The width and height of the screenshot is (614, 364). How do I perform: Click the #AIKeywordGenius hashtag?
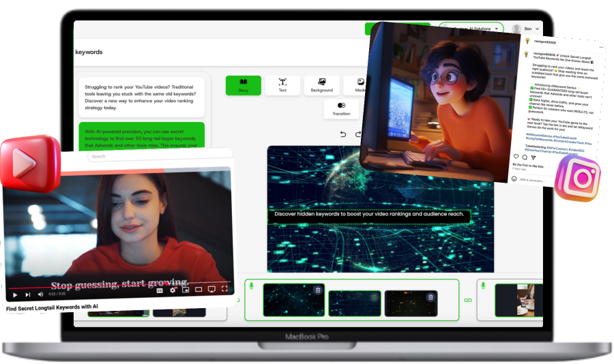click(538, 136)
